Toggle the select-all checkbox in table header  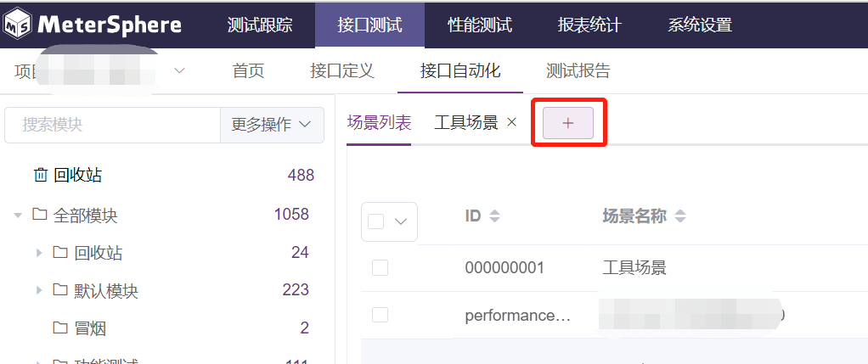tap(376, 221)
